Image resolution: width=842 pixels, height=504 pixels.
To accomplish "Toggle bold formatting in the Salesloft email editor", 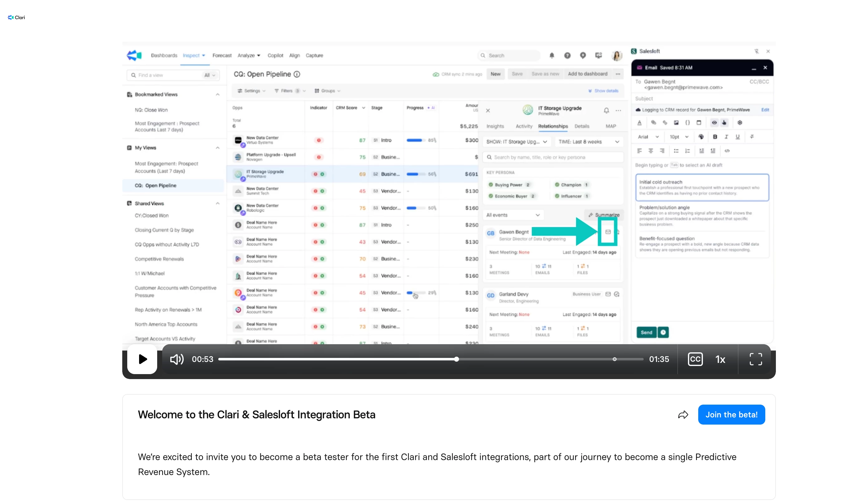I will click(714, 136).
